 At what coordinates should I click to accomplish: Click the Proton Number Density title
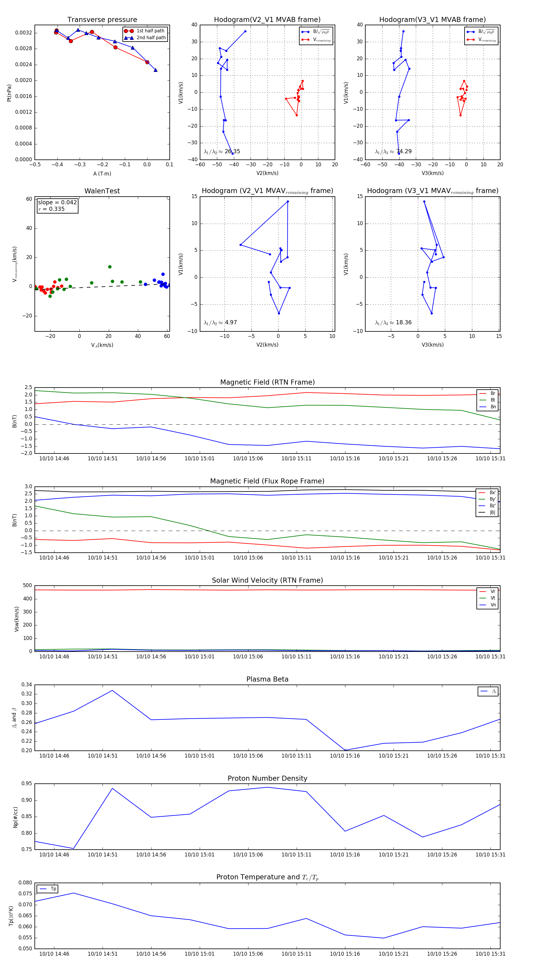point(267,778)
